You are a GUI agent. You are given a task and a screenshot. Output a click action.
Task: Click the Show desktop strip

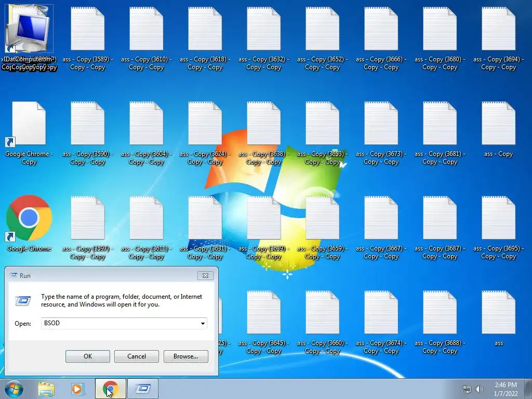[x=528, y=389]
